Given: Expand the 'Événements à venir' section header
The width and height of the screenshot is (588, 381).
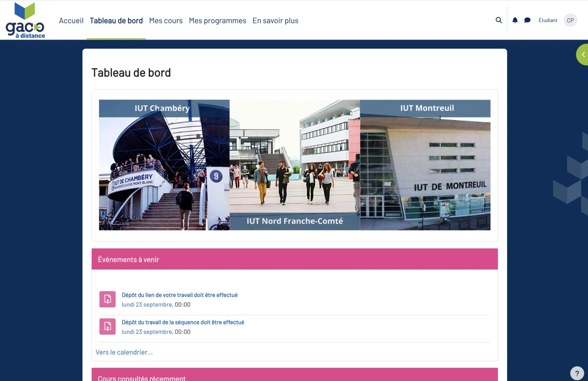Looking at the screenshot, I should (x=128, y=259).
